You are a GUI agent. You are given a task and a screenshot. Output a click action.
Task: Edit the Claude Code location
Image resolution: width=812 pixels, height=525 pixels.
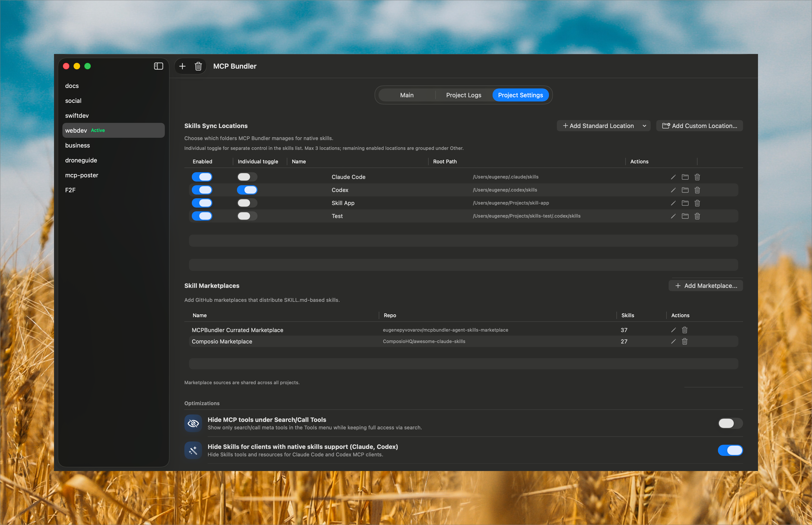(673, 177)
